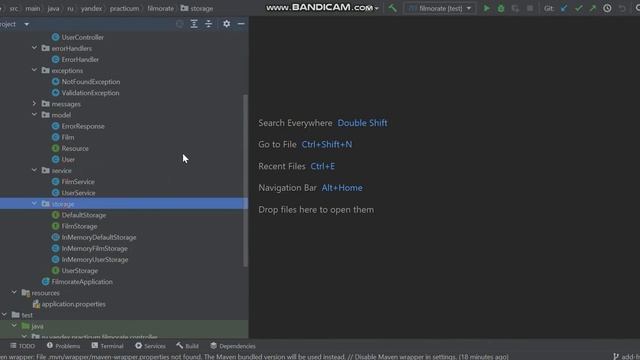Run the filmorate configuration
The width and height of the screenshot is (640, 360).
pos(486,8)
